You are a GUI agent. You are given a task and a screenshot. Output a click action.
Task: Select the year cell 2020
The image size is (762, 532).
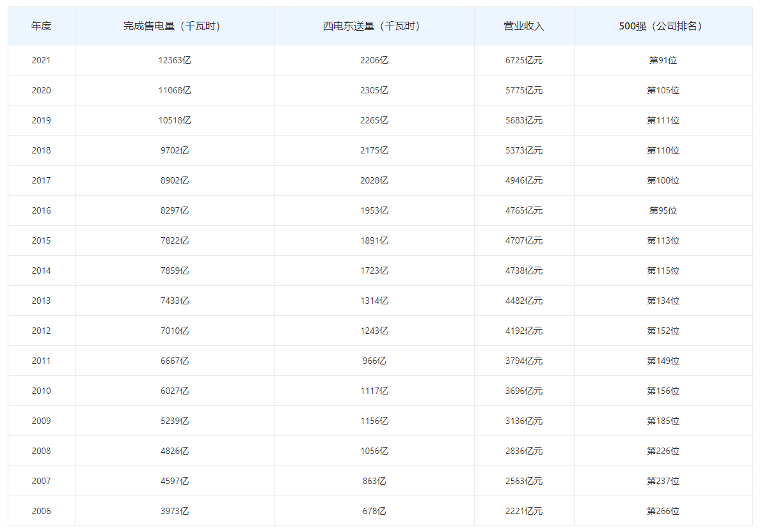42,90
